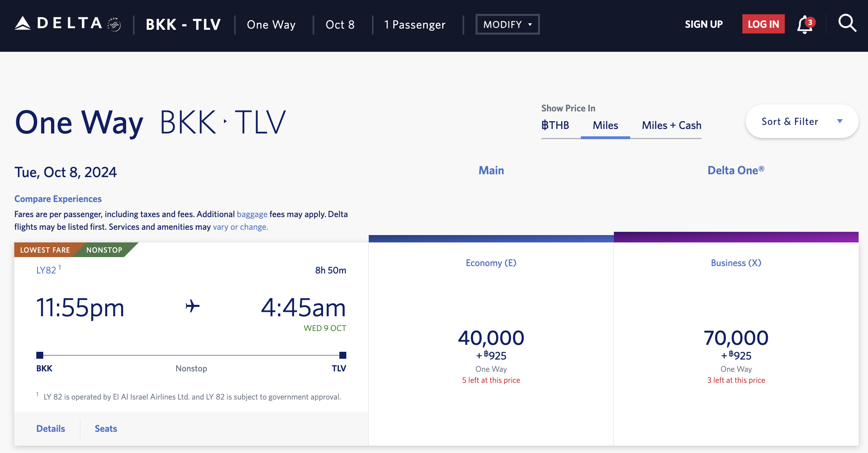This screenshot has height=453, width=868.
Task: Click the Nonstop label under route line
Action: pos(191,368)
